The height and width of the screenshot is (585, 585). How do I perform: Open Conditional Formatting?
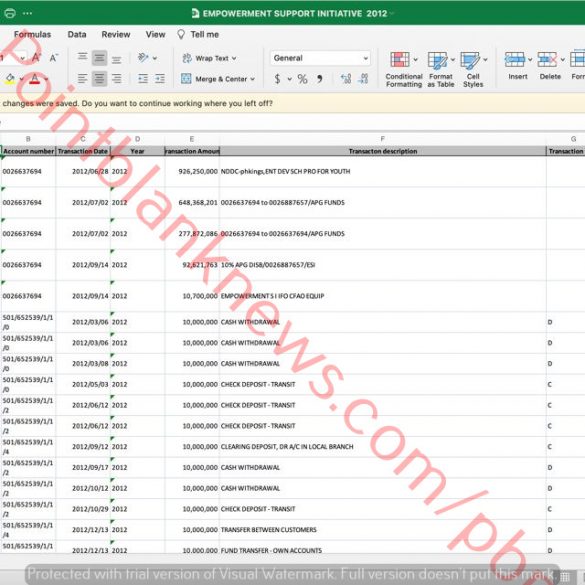(404, 70)
